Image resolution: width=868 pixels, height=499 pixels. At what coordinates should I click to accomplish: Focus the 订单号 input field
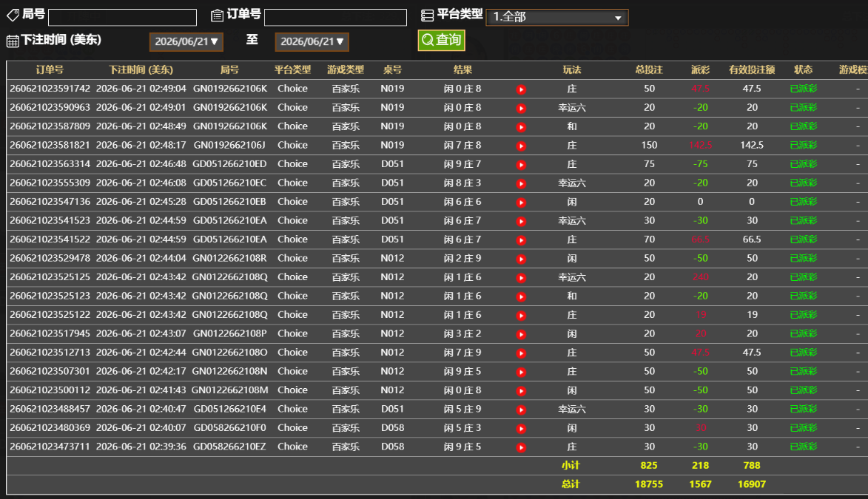[x=335, y=17]
